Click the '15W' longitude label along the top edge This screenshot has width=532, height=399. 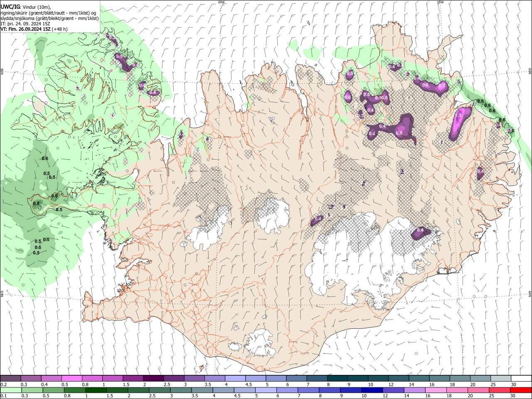[x=441, y=2]
